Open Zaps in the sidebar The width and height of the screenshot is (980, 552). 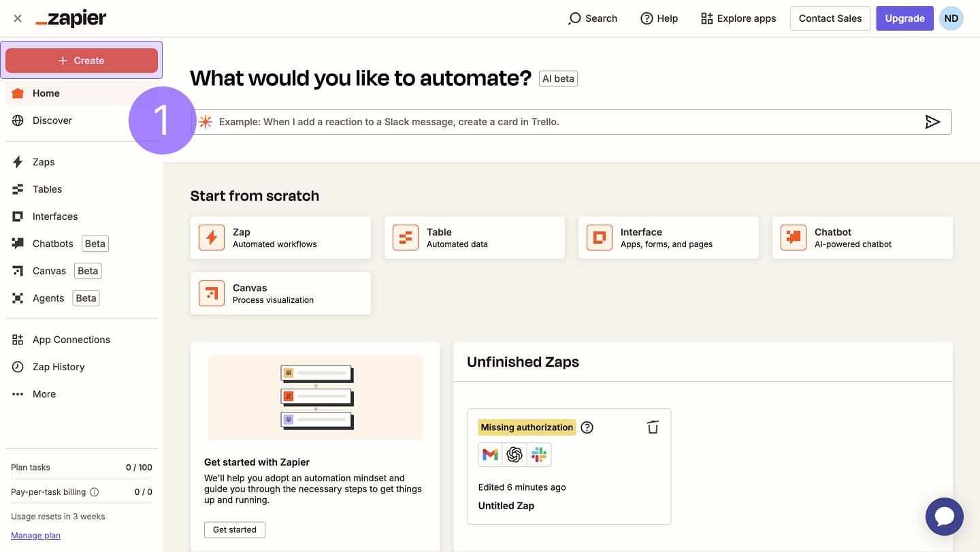(82, 162)
